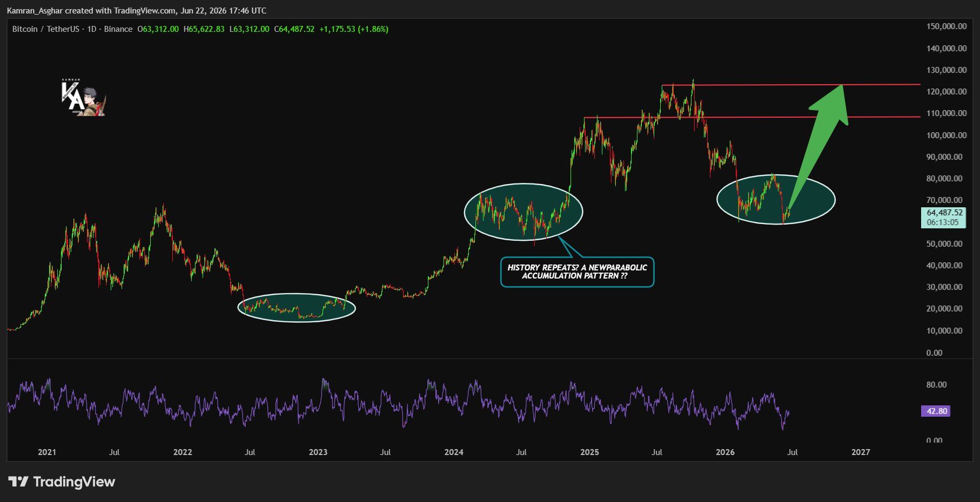Click the close value C64,487.52
The height and width of the screenshot is (502, 980).
294,29
